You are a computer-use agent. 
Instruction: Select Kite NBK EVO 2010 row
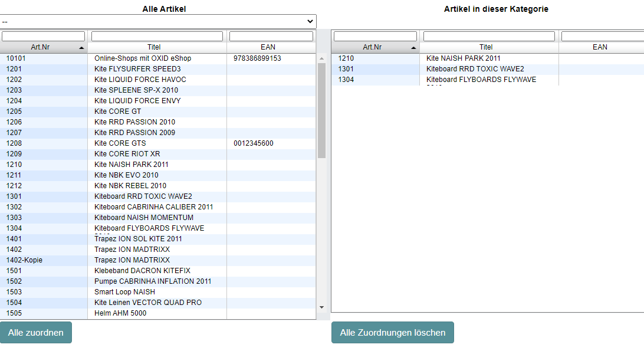tap(157, 175)
